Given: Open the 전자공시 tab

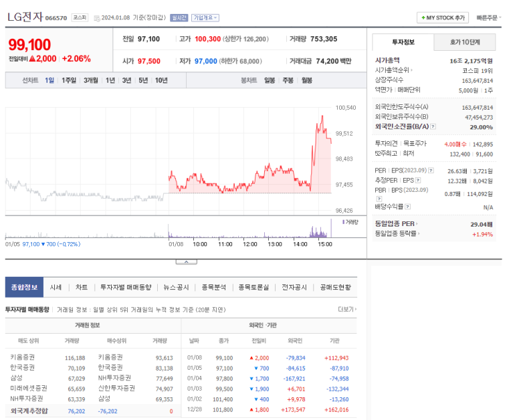Looking at the screenshot, I should [294, 287].
